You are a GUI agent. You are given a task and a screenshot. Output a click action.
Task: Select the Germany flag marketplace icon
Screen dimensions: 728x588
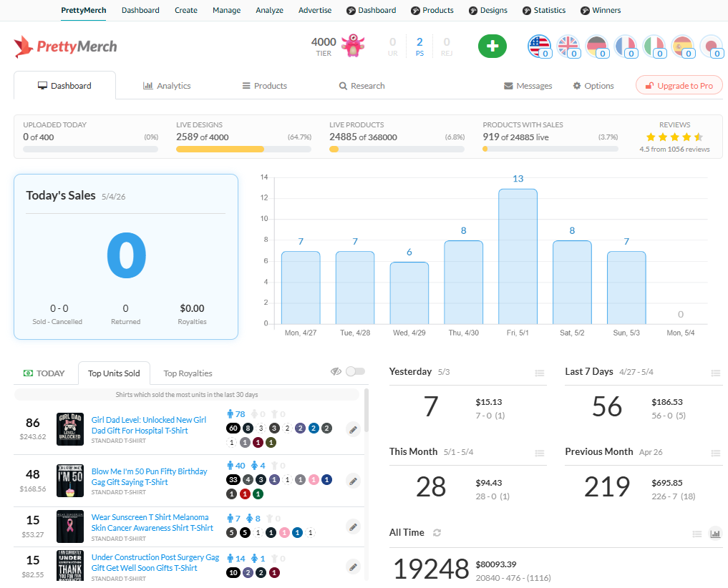coord(596,46)
